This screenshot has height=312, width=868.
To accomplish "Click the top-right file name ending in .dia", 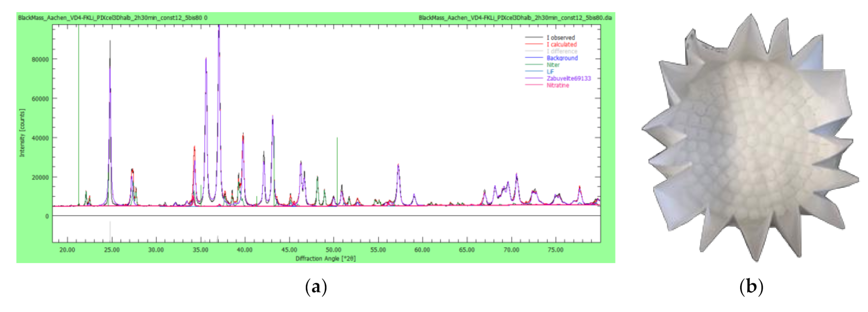I will click(515, 18).
